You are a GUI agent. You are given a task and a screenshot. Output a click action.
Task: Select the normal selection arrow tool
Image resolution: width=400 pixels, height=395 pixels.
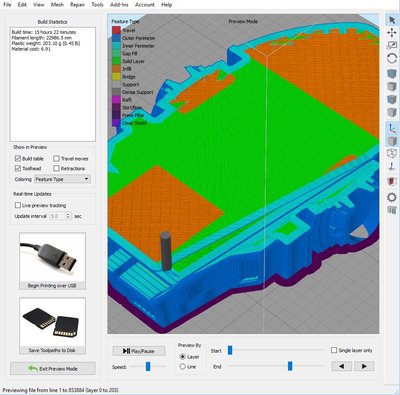(x=392, y=20)
